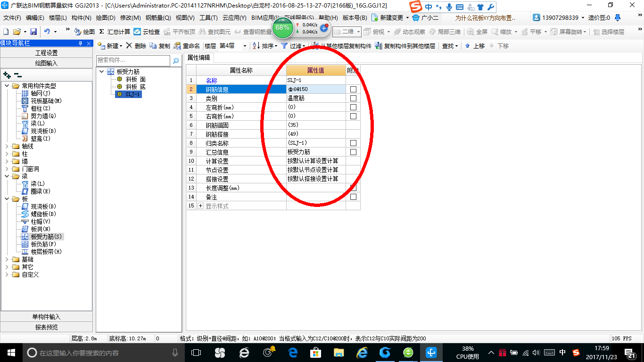644x362 pixels.
Task: Click the 工程设置 navigation button
Action: [46, 53]
